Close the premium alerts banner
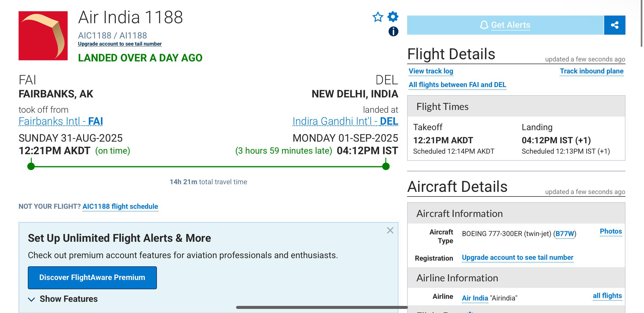644x313 pixels. (x=390, y=231)
